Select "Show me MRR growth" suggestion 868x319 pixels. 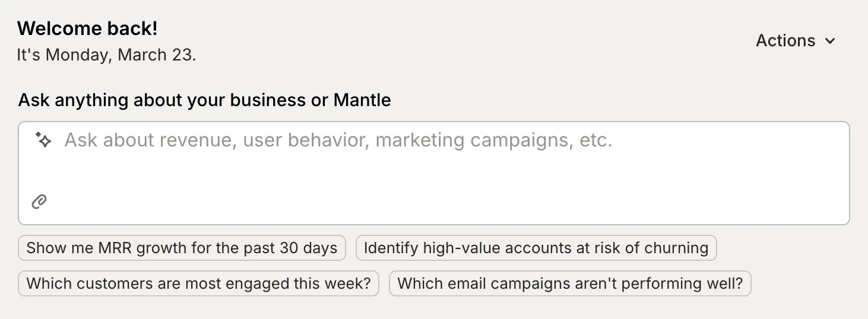pyautogui.click(x=182, y=248)
